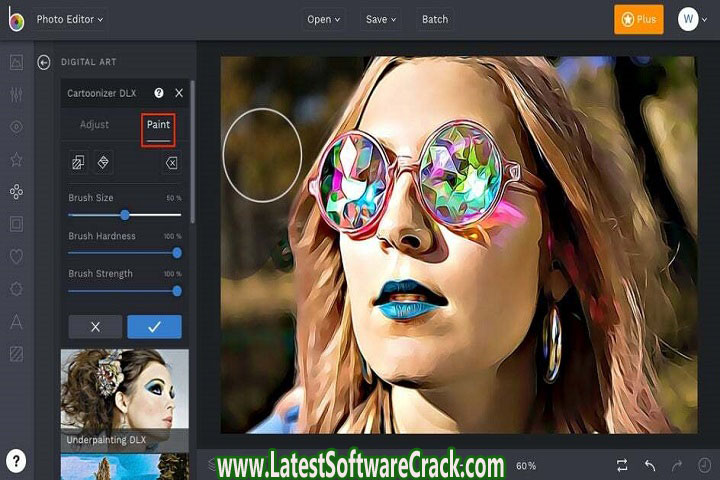Screen dimensions: 720x480
Task: Open the Graphics badge sidebar icon
Action: 16,289
